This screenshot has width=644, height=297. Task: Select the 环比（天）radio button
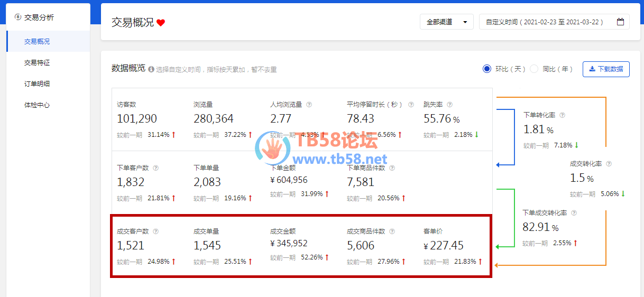(487, 69)
